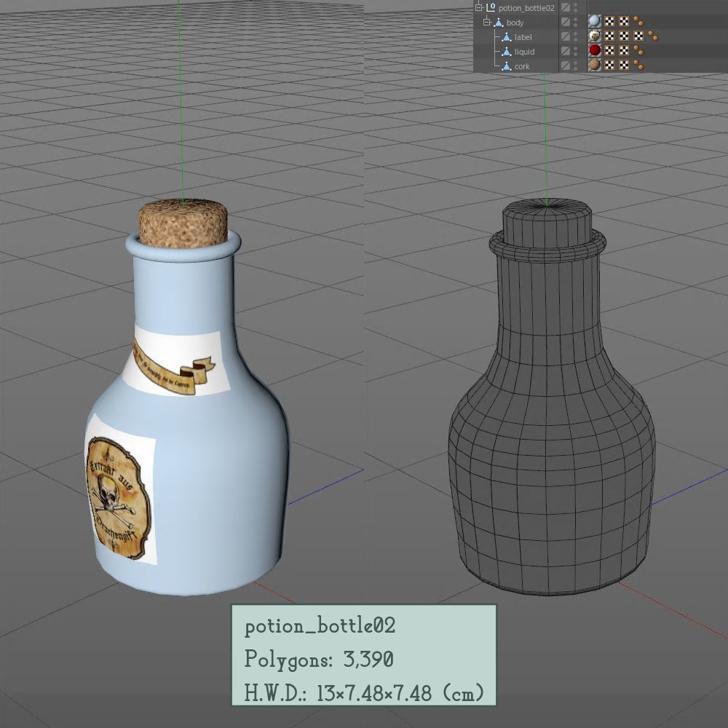Select the Phong tag on liquid
The image size is (728, 728).
pos(639,50)
